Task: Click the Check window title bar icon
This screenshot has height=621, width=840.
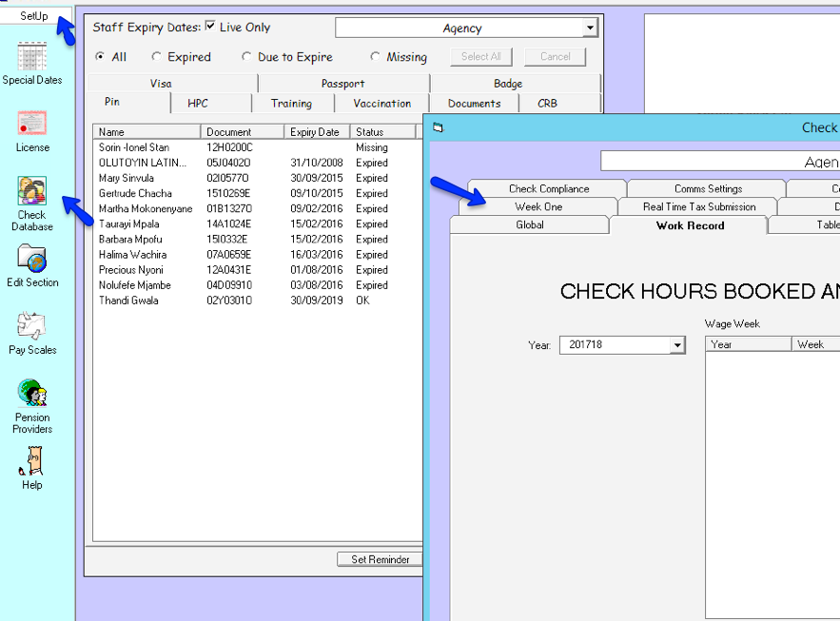Action: tap(439, 127)
